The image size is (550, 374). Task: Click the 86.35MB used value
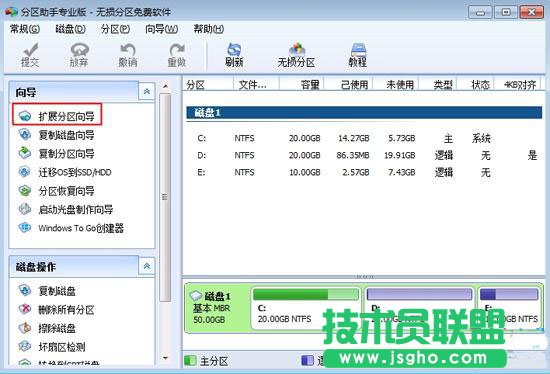point(353,155)
